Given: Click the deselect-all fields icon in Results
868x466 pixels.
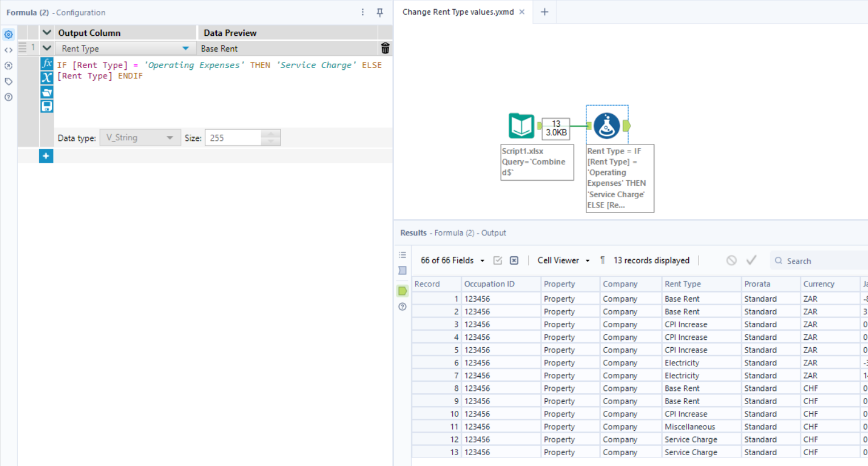Looking at the screenshot, I should pyautogui.click(x=514, y=260).
